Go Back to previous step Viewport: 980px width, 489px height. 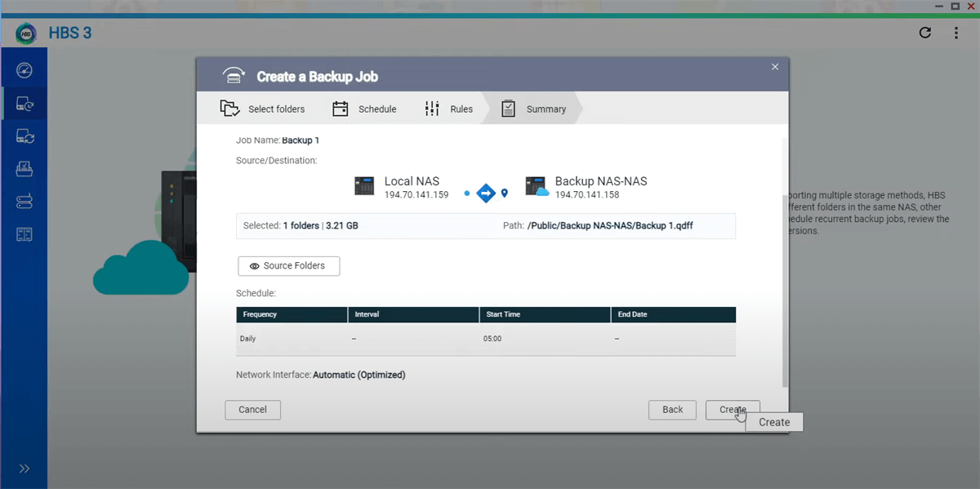pyautogui.click(x=672, y=410)
